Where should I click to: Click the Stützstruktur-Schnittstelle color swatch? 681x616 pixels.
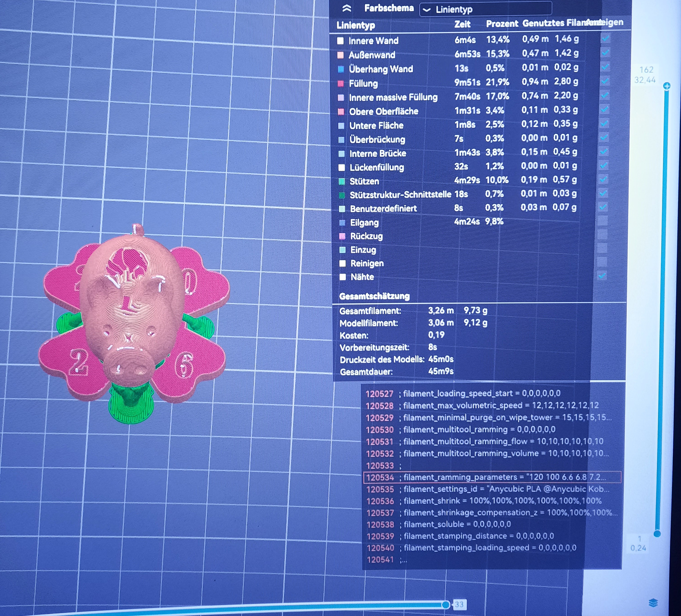click(x=342, y=195)
